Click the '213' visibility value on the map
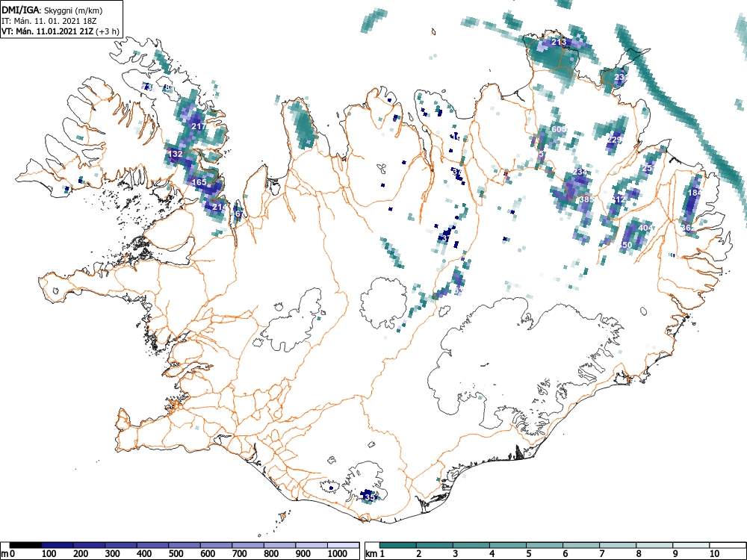The height and width of the screenshot is (560, 747). tap(559, 42)
